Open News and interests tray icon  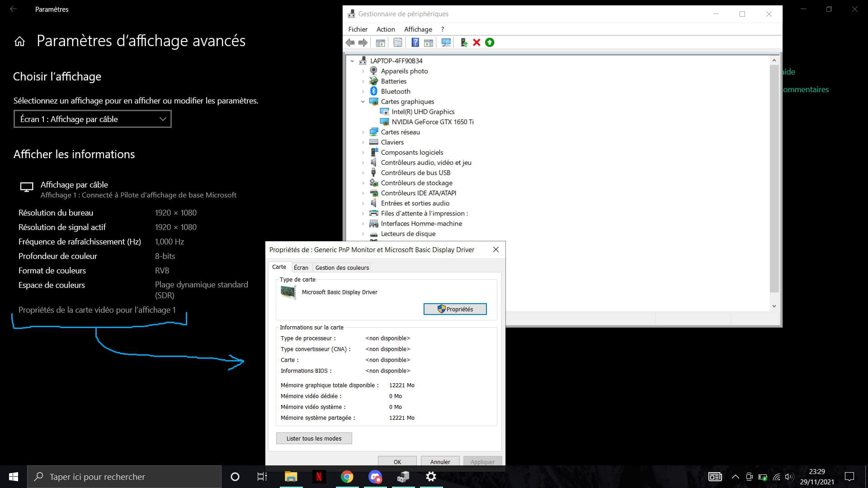(715, 477)
